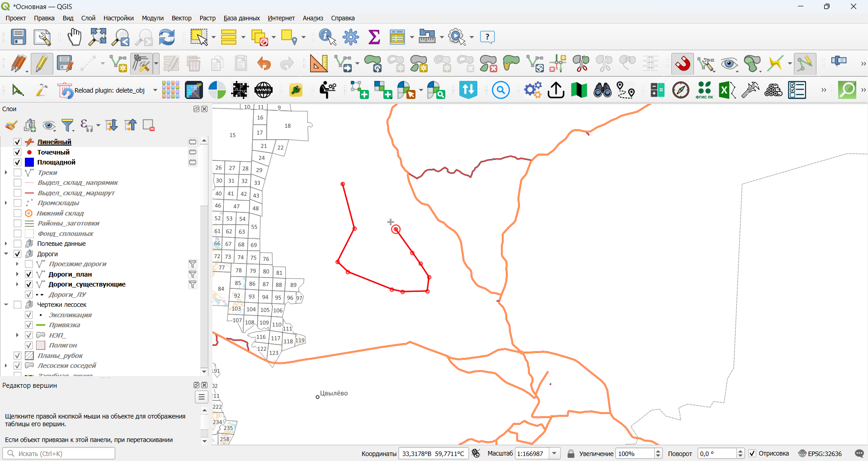Viewport: 868px width, 461px height.
Task: Enable snapping with the magnet icon
Action: pyautogui.click(x=683, y=64)
